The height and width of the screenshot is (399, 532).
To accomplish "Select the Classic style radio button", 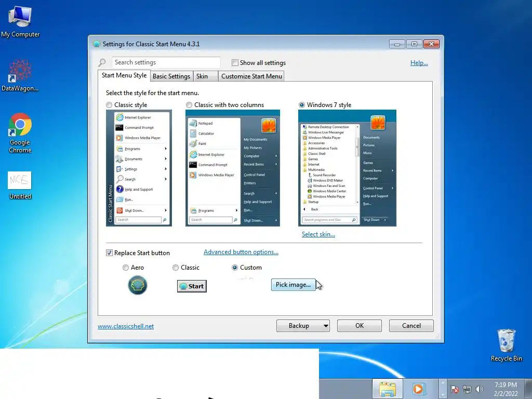I will 109,105.
